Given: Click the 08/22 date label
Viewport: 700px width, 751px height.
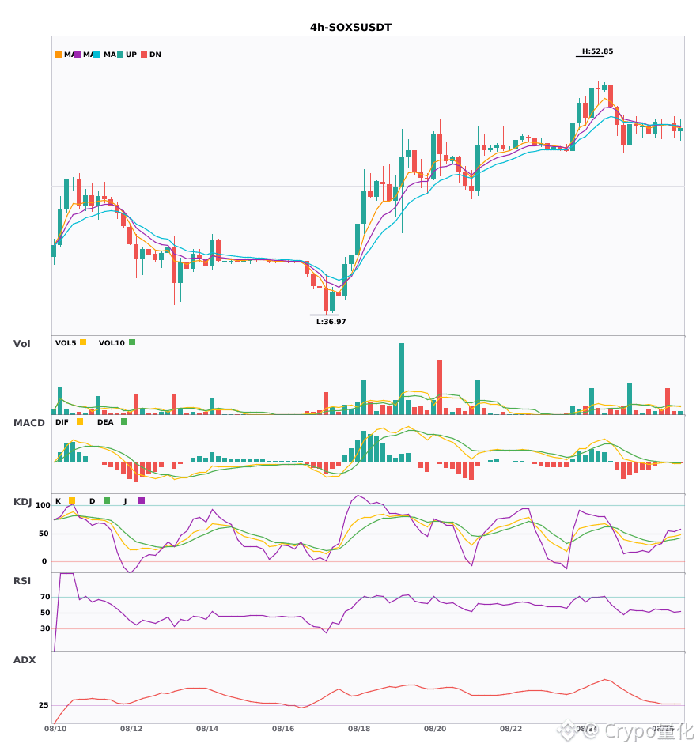Looking at the screenshot, I should point(511,729).
